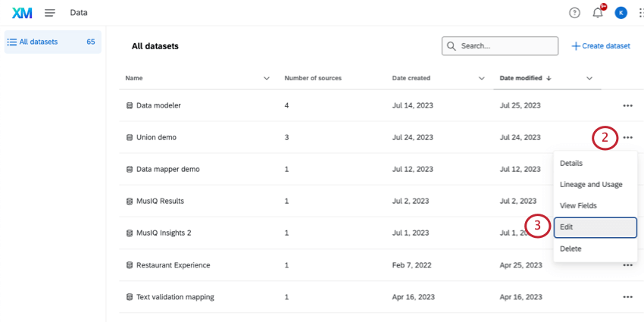Select View Fields menu entry
Viewport: 644px width, 322px height.
click(578, 205)
